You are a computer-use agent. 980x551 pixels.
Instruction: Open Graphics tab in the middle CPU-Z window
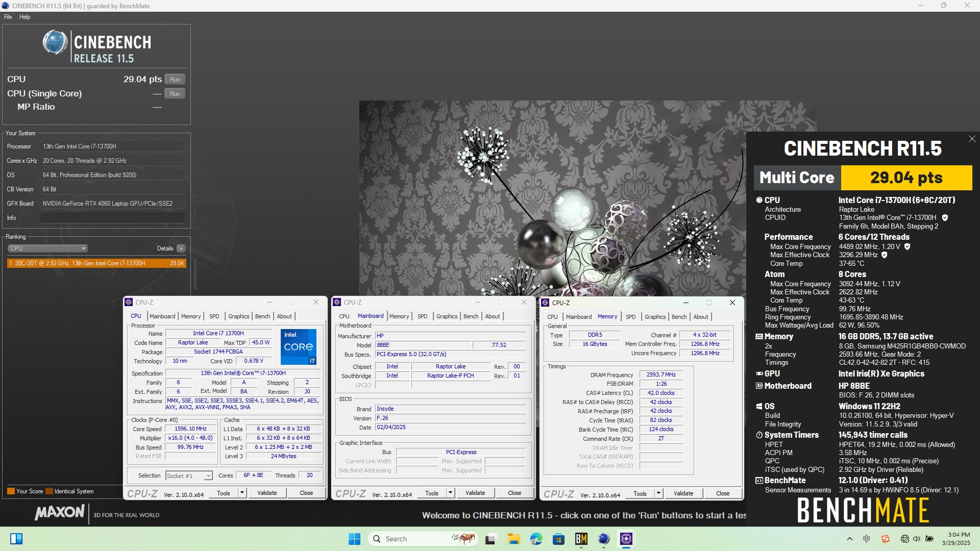(447, 316)
